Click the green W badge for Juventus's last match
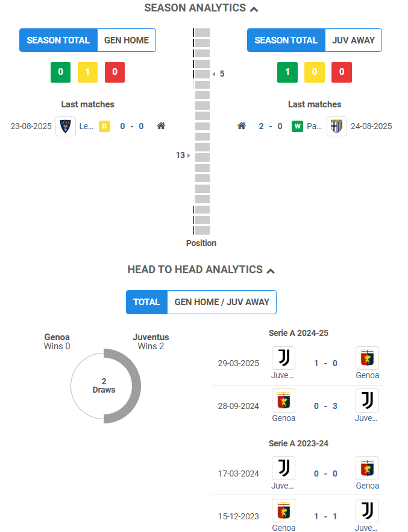This screenshot has height=532, width=408. (x=297, y=126)
